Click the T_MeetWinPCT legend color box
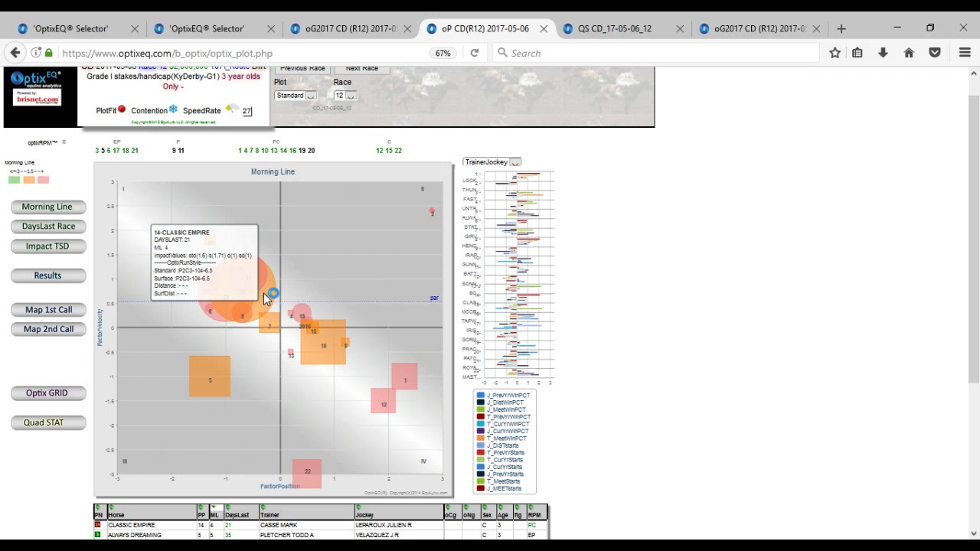The width and height of the screenshot is (980, 551). (x=480, y=439)
